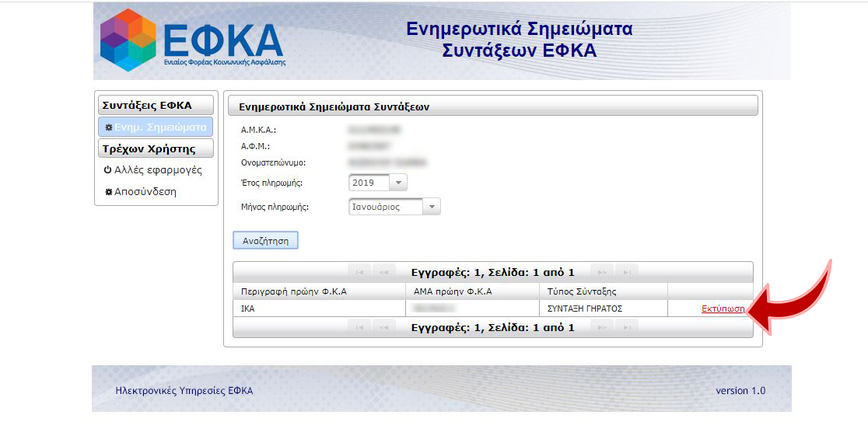Click the Περιγραφή πρώην Φ.Κ.Α column header
Screen dimensions: 868x436
coord(320,291)
